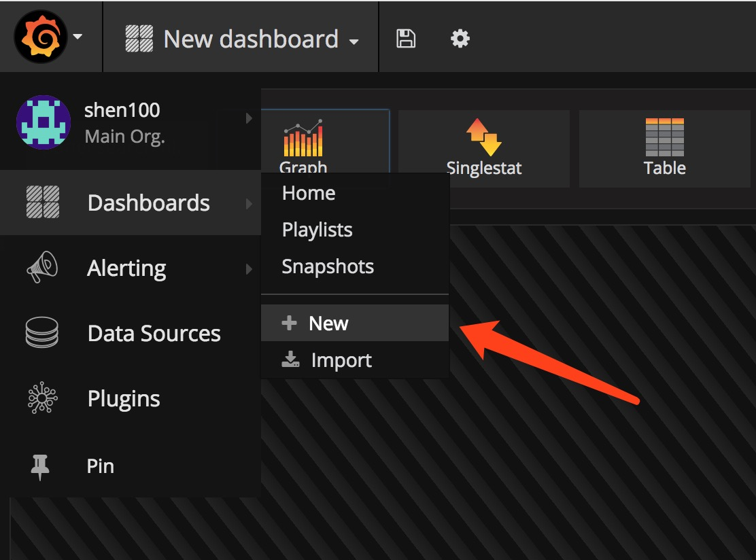Screen dimensions: 756x560
Task: Click the dashboard grid icon in the top bar
Action: (x=139, y=39)
